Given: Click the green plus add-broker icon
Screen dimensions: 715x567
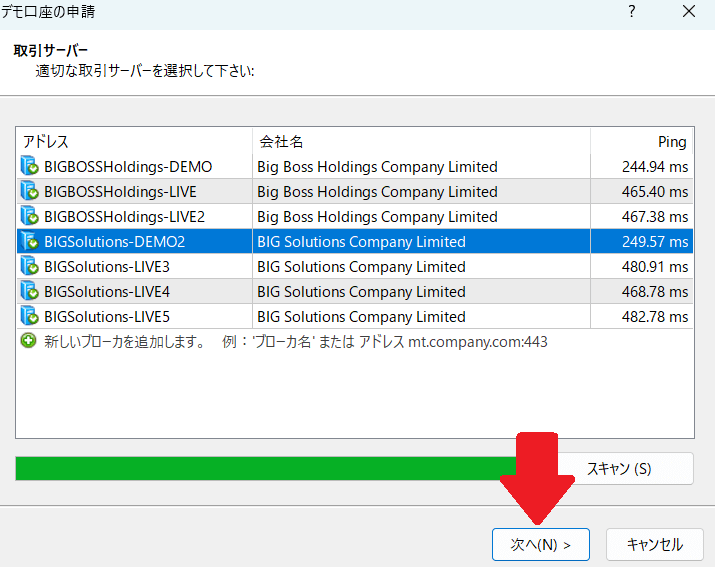Looking at the screenshot, I should (x=28, y=341).
